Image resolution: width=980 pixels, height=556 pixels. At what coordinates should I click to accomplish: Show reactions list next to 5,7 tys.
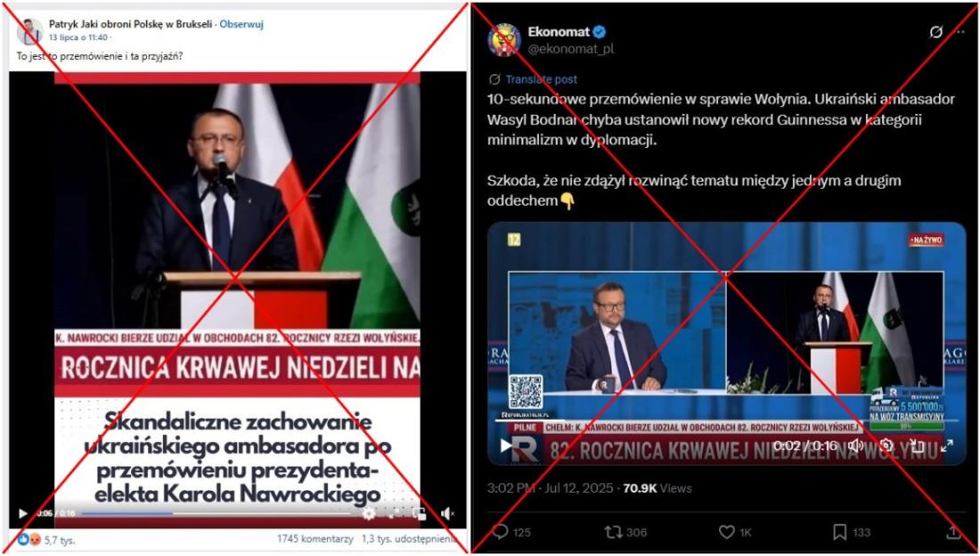point(29,539)
